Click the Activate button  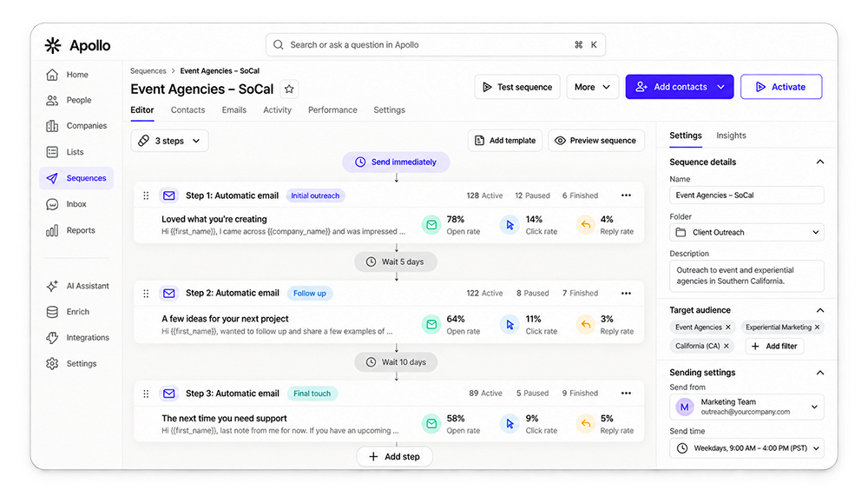pos(781,87)
